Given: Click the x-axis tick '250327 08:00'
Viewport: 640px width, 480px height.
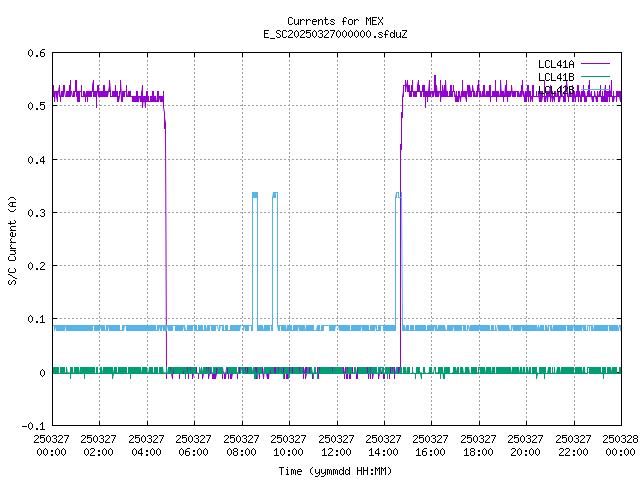Looking at the screenshot, I should 241,445.
